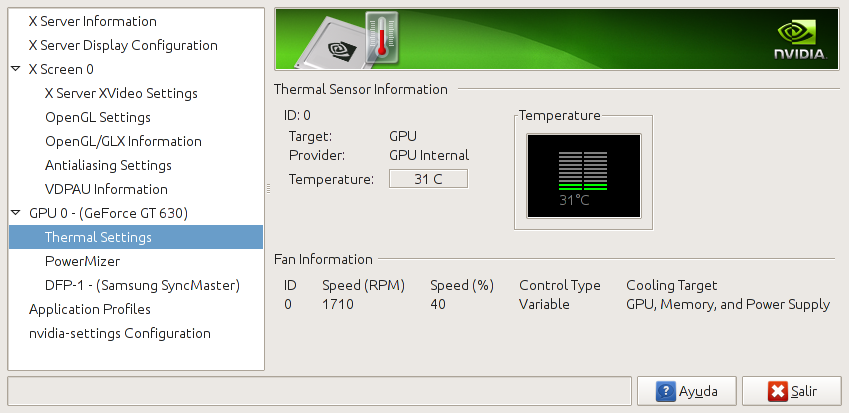Go to OpenGL Settings

tap(98, 117)
